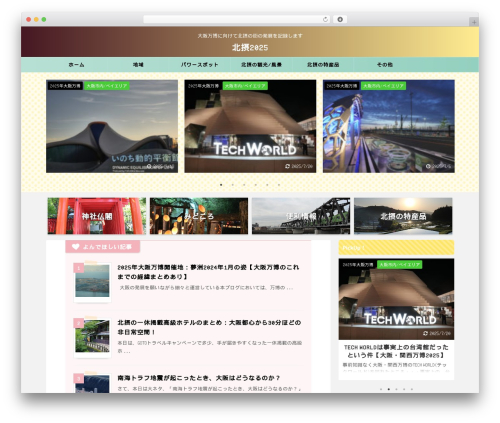The height and width of the screenshot is (423, 500).
Task: Open the 神社仏閣 category banner
Action: (97, 216)
